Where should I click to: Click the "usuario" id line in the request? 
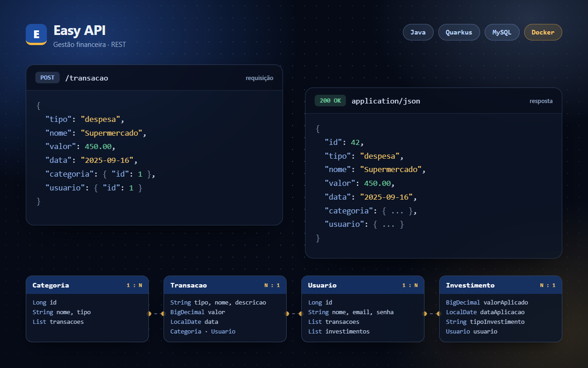pyautogui.click(x=94, y=188)
